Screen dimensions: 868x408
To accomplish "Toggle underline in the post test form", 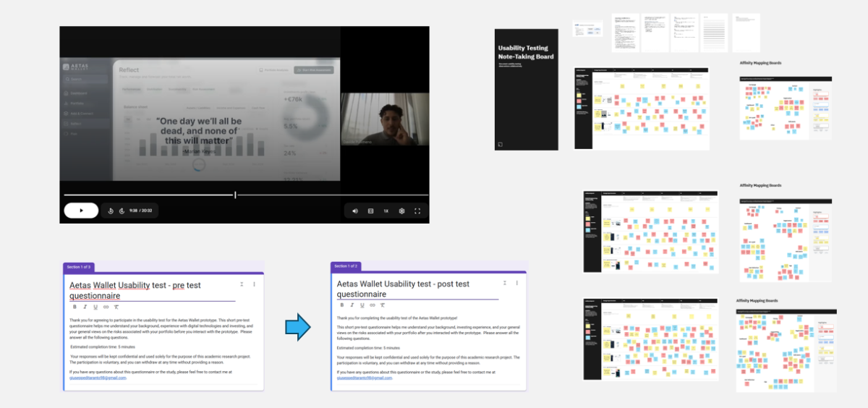I will pyautogui.click(x=362, y=305).
